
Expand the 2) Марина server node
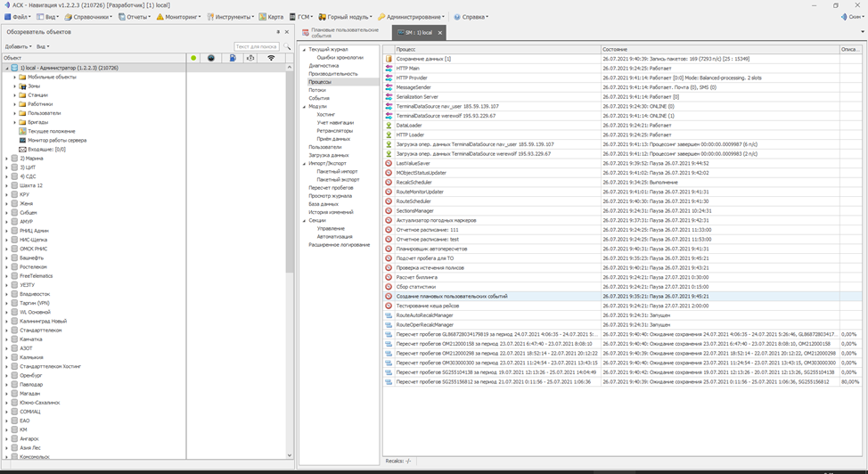7,159
